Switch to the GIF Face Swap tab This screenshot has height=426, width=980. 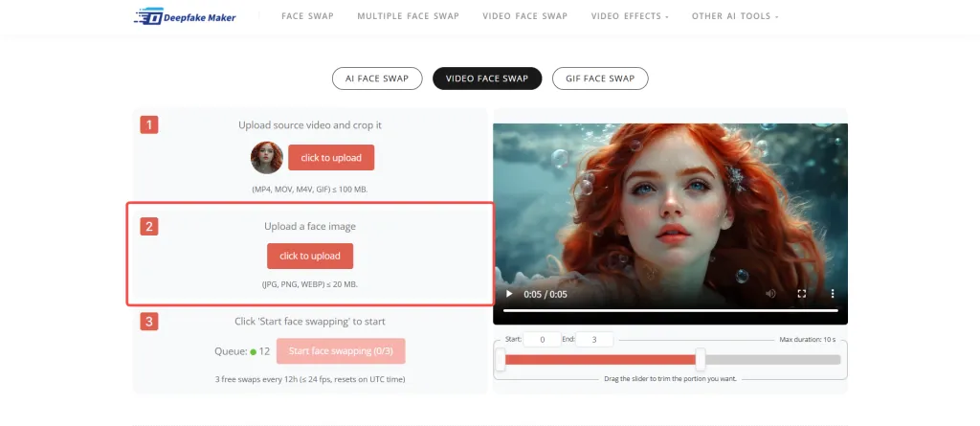[600, 78]
